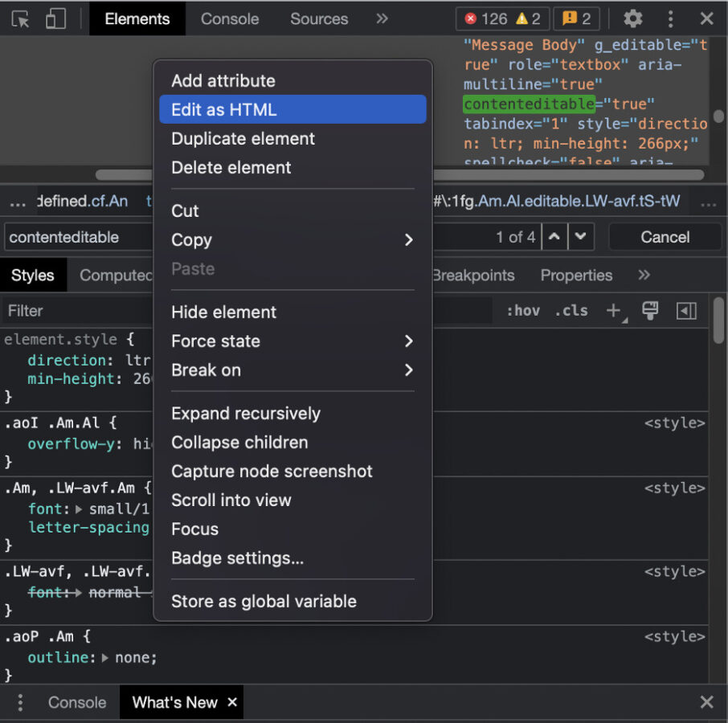728x723 pixels.
Task: Switch to the Console tab at top
Action: 230,19
